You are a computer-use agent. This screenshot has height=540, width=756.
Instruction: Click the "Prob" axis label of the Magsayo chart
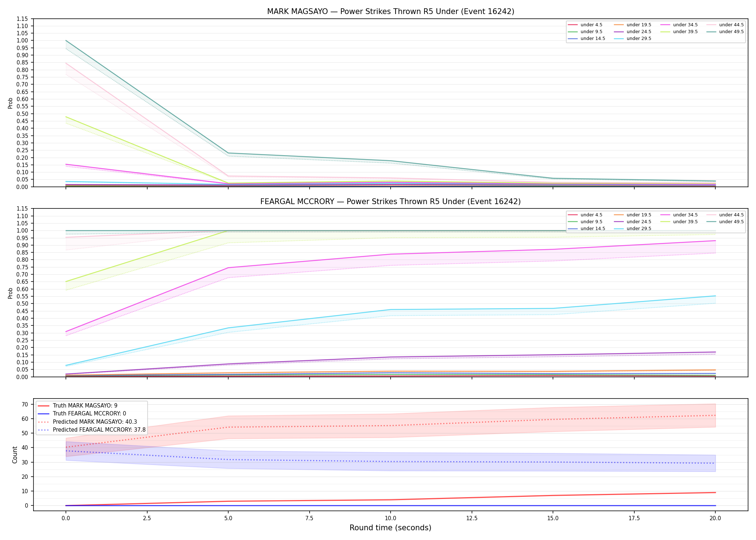(x=10, y=103)
